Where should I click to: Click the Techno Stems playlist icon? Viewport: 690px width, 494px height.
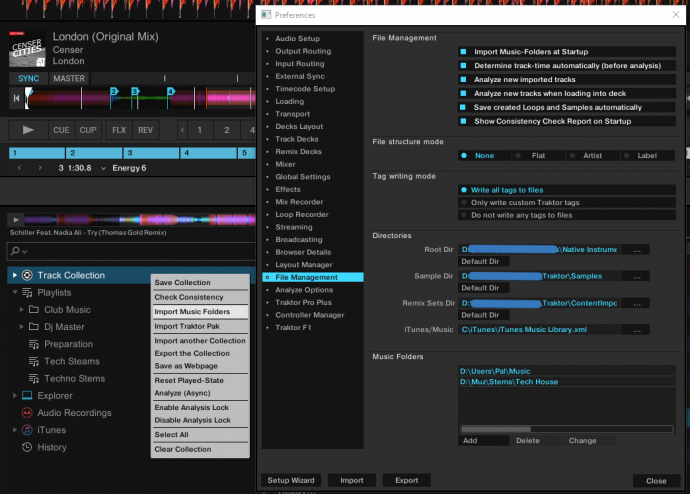[x=34, y=378]
